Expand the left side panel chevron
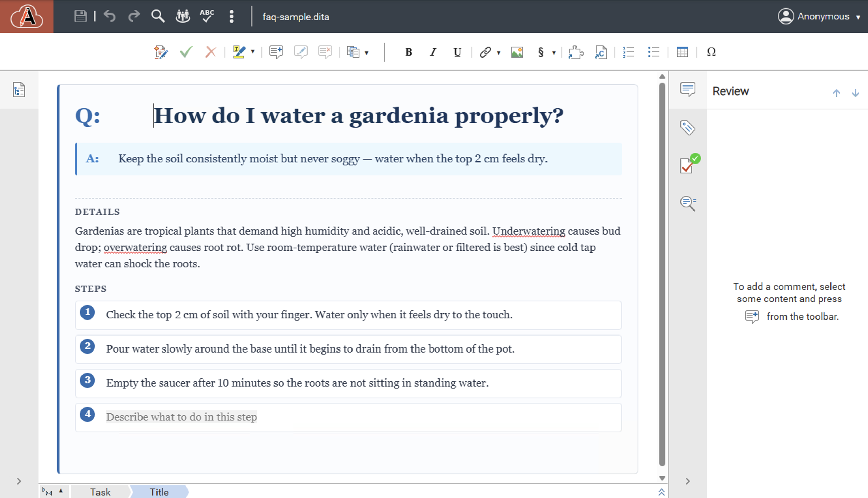 coord(19,481)
